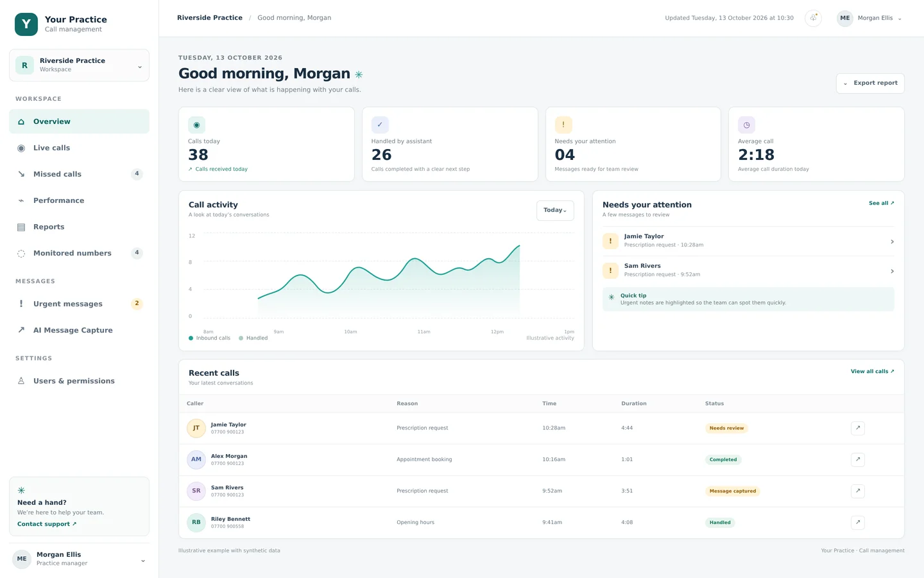The width and height of the screenshot is (924, 578).
Task: Click the Contact support link
Action: click(x=47, y=524)
